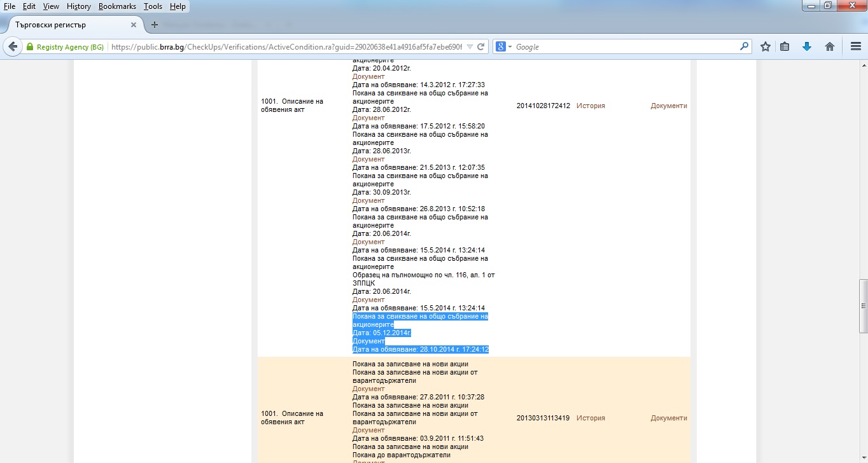Open Документ link above 26.8.2013 announcement

368,201
